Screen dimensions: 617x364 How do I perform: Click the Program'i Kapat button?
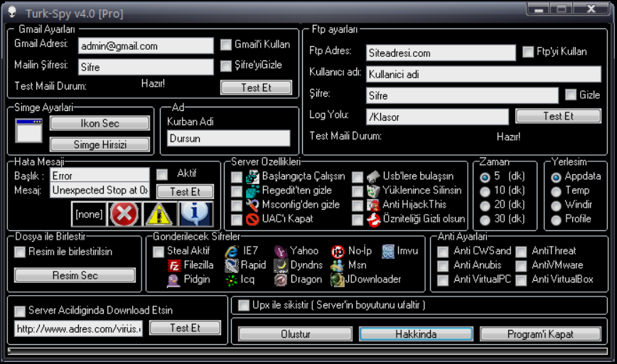pos(540,334)
